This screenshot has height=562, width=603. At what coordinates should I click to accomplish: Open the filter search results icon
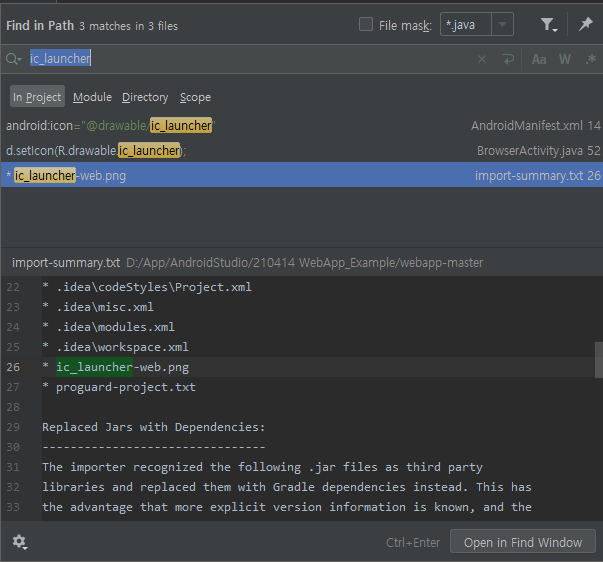coord(549,25)
